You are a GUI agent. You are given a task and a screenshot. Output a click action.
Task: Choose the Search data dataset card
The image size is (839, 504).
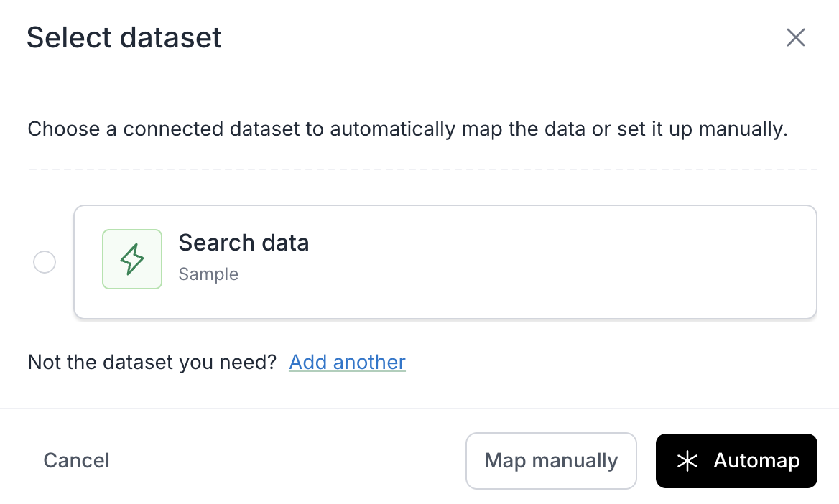(x=445, y=262)
